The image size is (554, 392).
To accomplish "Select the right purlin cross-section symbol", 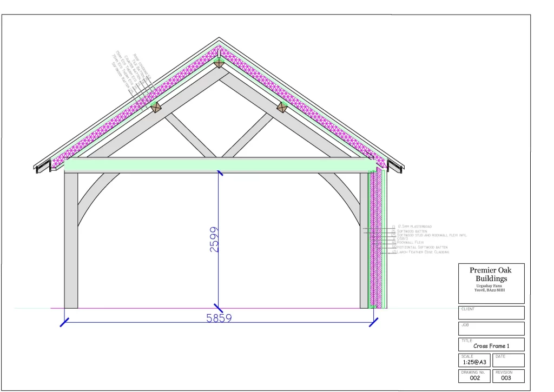I will point(281,107).
